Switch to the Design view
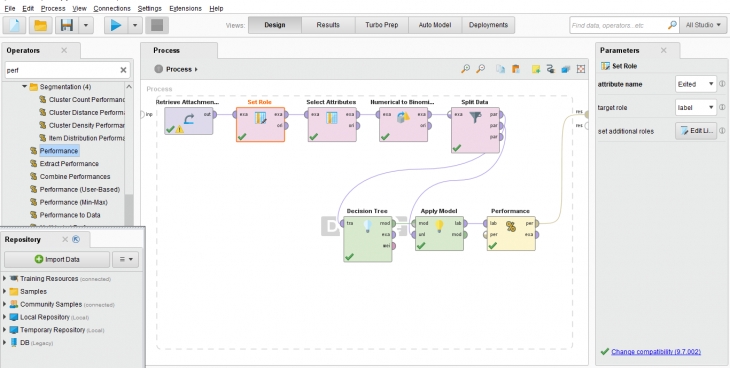Image resolution: width=730 pixels, height=368 pixels. click(275, 25)
